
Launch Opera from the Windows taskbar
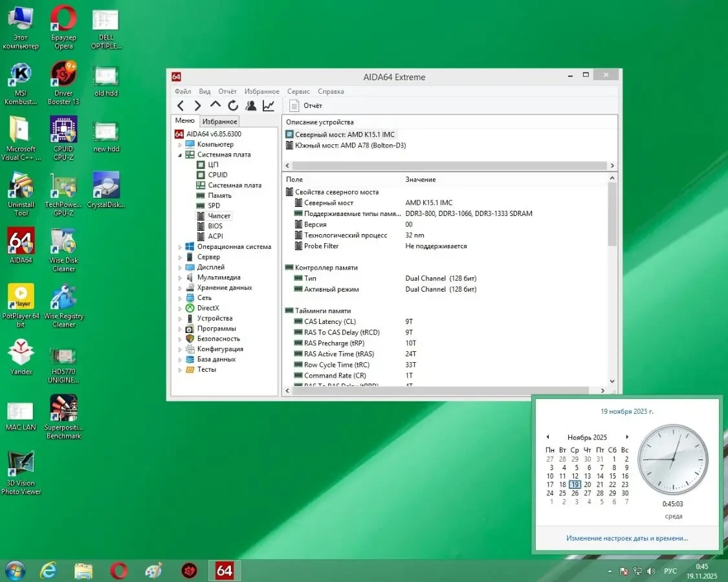pyautogui.click(x=118, y=570)
